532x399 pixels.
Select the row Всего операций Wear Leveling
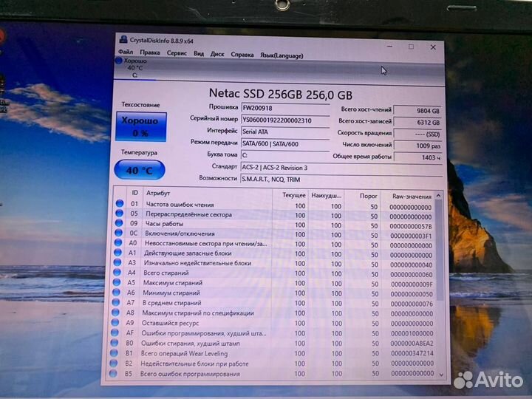[x=273, y=353]
